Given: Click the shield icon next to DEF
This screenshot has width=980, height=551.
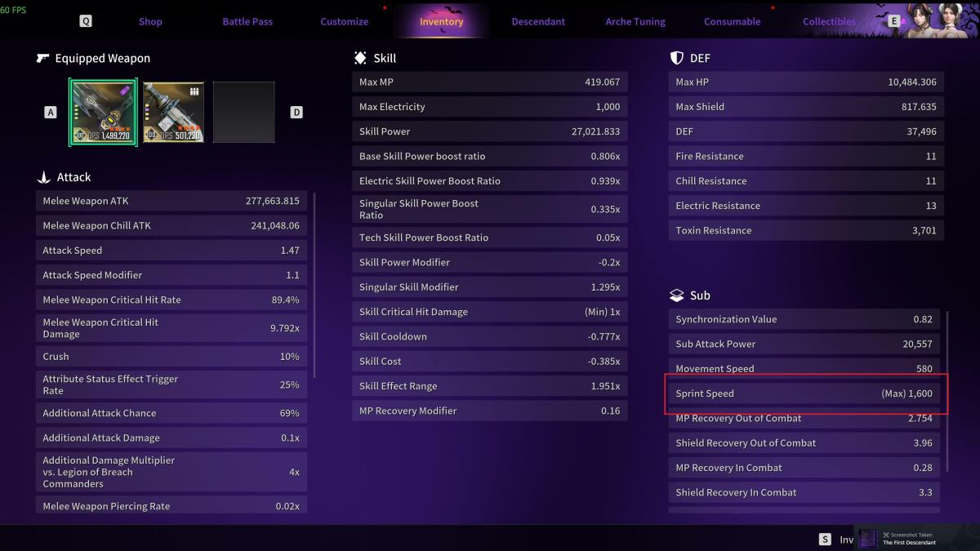Looking at the screenshot, I should click(676, 59).
